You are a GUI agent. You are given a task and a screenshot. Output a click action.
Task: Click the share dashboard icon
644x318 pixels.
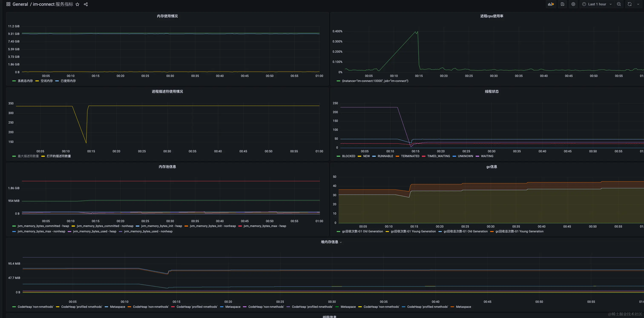tap(86, 4)
